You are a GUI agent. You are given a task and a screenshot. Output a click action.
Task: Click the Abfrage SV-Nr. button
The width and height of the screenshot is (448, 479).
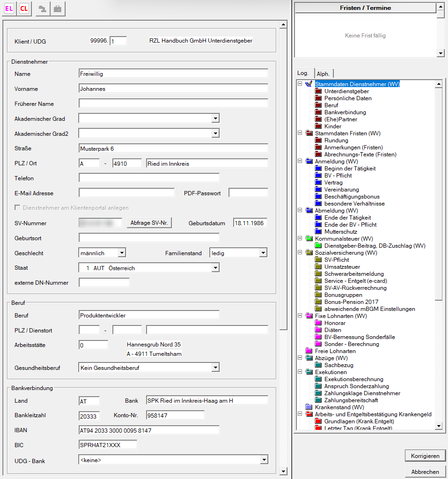tap(149, 223)
